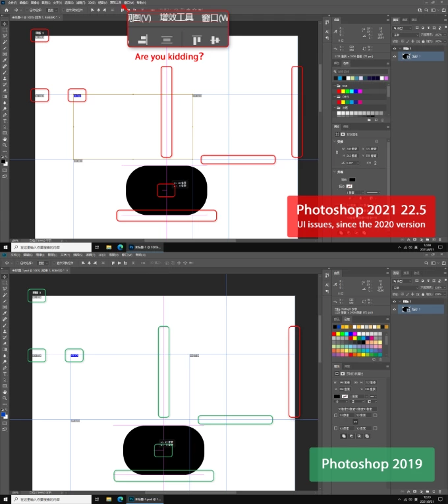The width and height of the screenshot is (448, 504).
Task: Click search magnifier icon in Photoshop 2019 top bar
Action: tap(426, 263)
